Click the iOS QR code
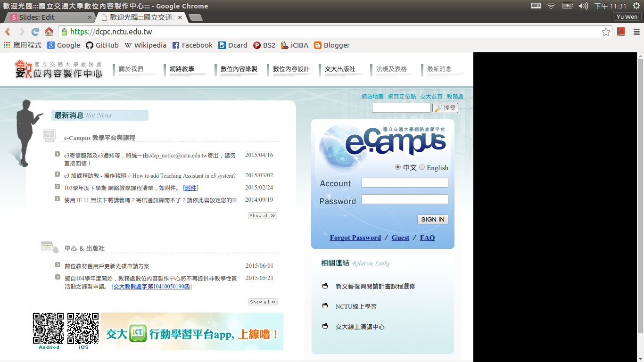This screenshot has height=362, width=644. coord(83,329)
